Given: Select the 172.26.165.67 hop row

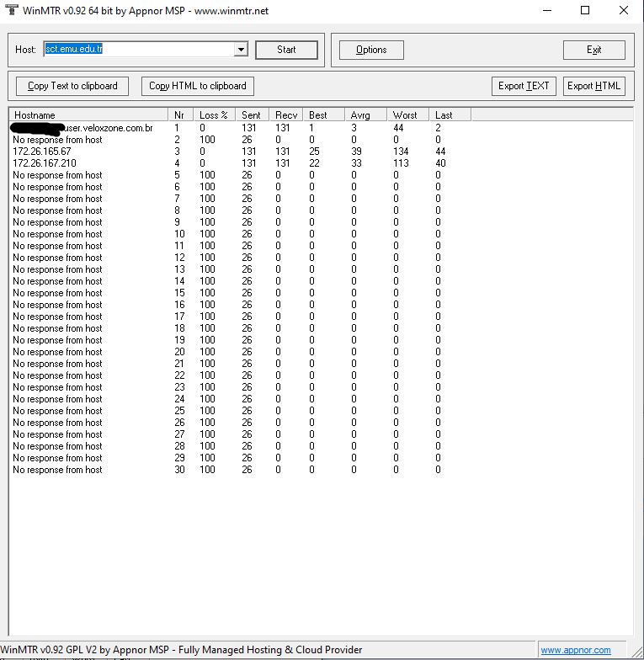Looking at the screenshot, I should (x=42, y=152).
